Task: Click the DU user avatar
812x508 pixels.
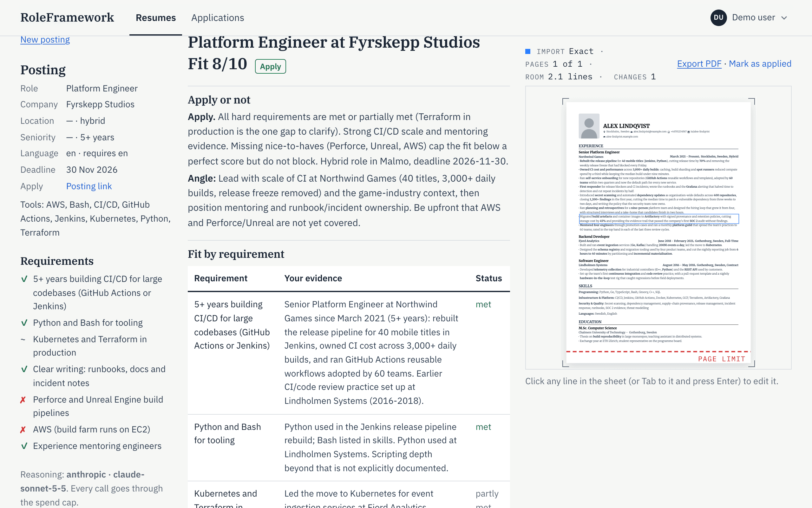Action: click(x=718, y=17)
